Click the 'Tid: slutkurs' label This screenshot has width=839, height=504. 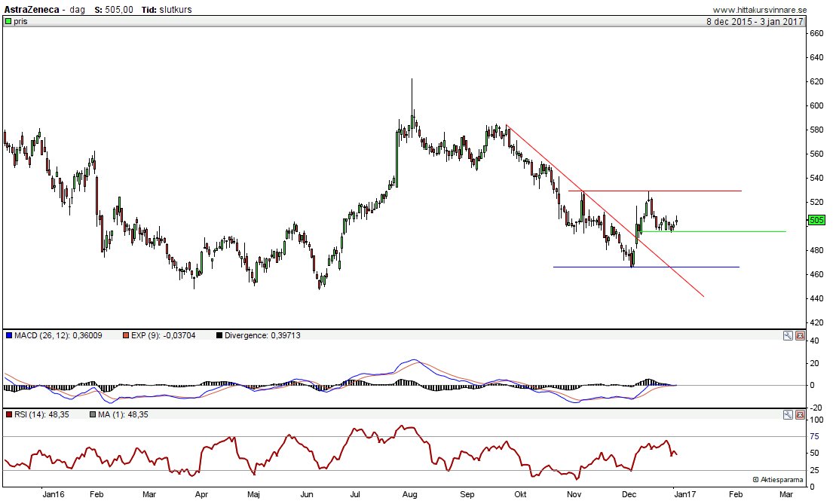coord(167,10)
